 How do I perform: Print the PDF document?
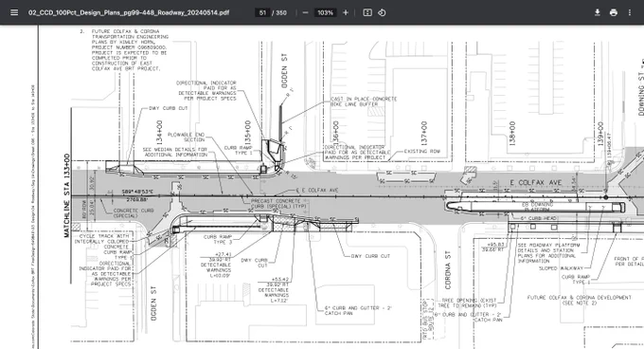[x=613, y=12]
